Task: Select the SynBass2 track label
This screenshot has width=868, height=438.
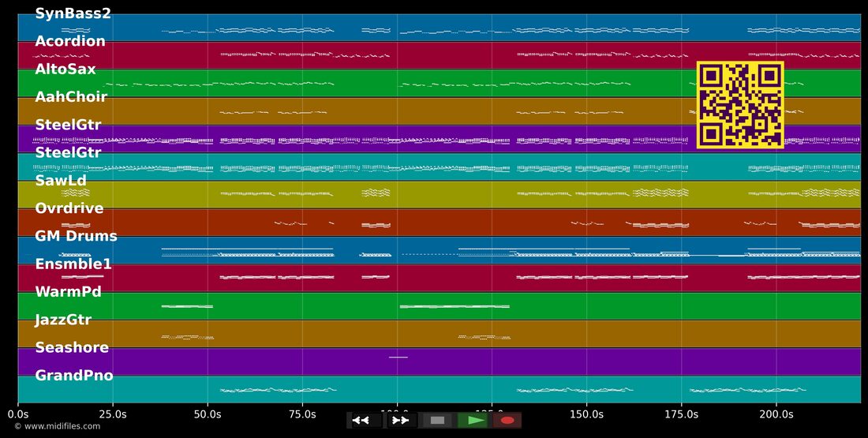Action: tap(73, 14)
